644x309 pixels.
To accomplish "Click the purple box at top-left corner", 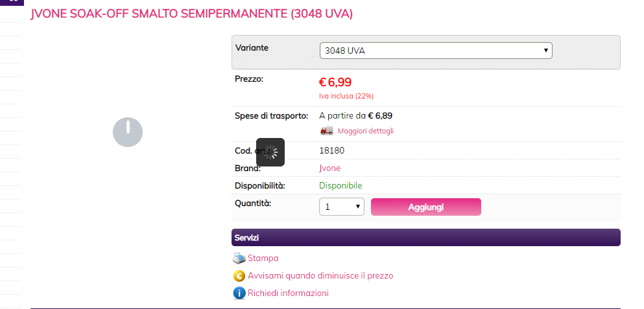I will 12,3.
